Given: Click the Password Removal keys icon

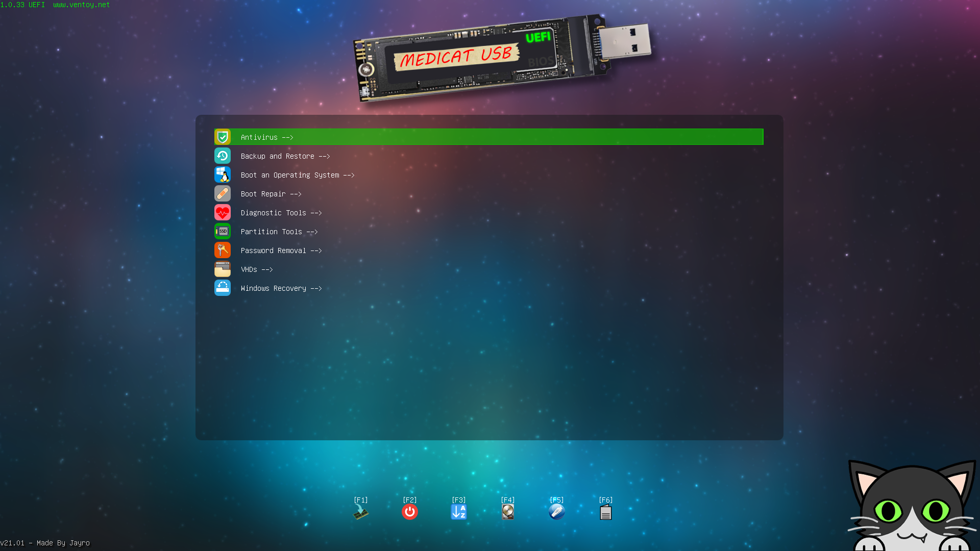Looking at the screenshot, I should tap(223, 250).
